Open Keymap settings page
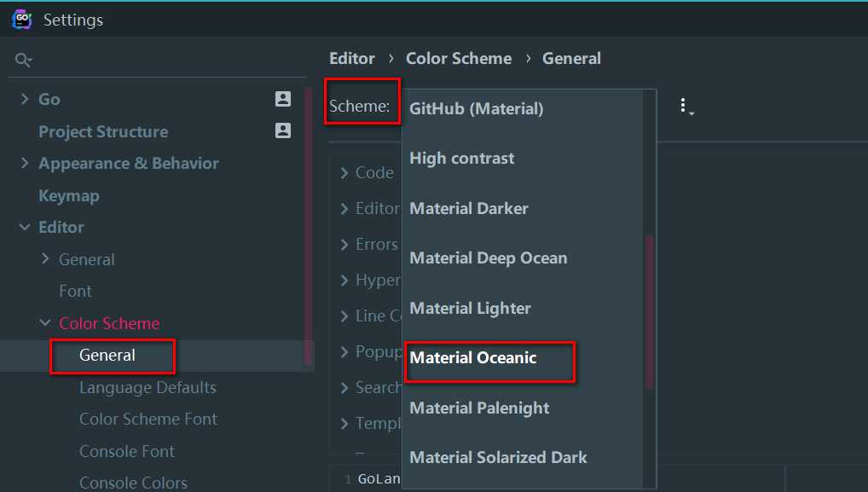The height and width of the screenshot is (492, 868). pyautogui.click(x=69, y=195)
